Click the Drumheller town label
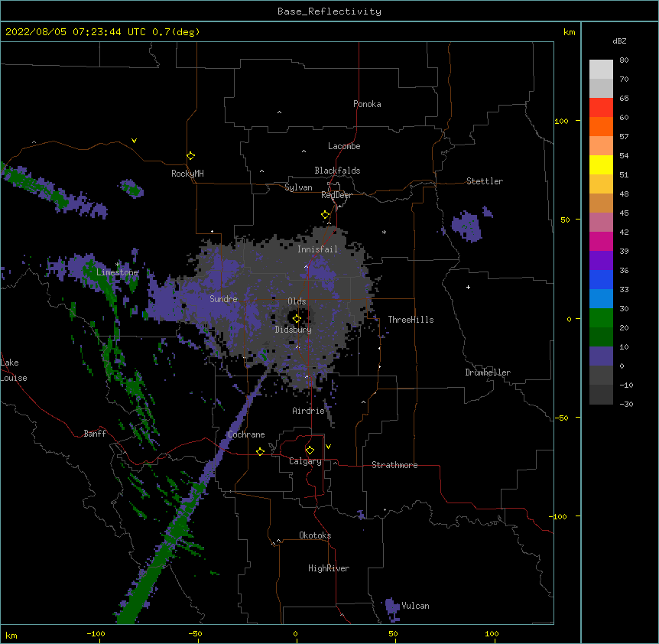 (488, 372)
